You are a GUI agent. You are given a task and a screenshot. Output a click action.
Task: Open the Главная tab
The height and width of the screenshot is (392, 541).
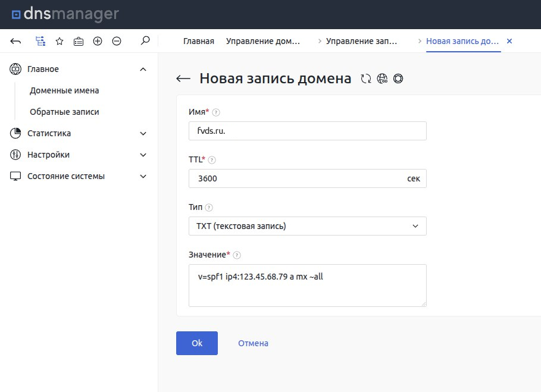(x=199, y=41)
